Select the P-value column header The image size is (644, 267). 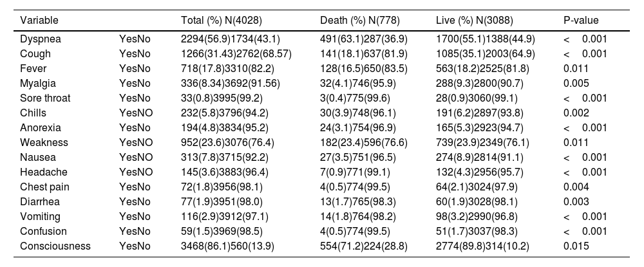coord(581,20)
